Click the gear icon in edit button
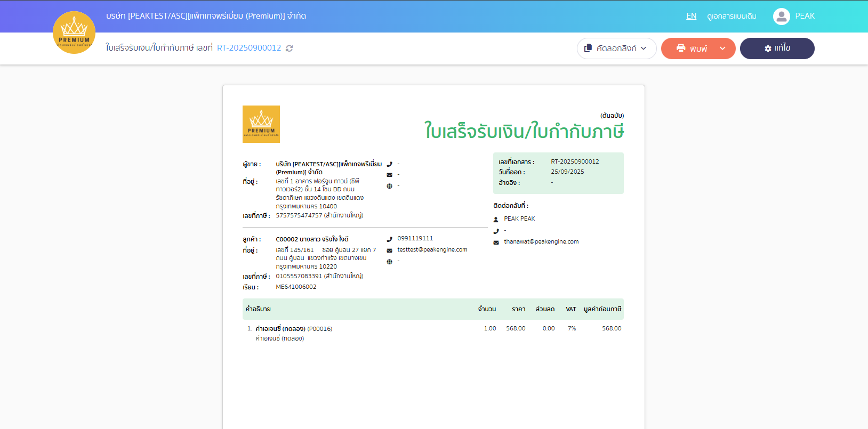This screenshot has width=868, height=429. pos(768,48)
